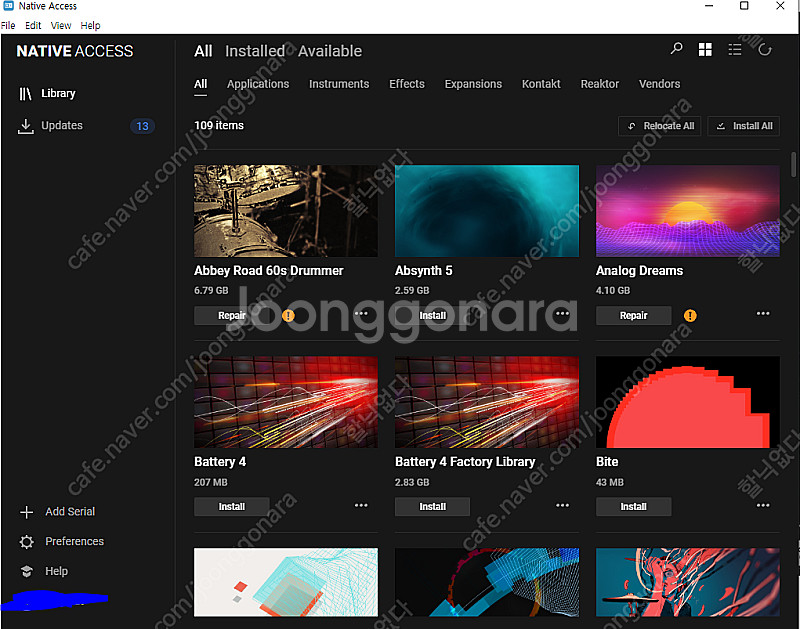Minimize the Native Access window
Image resolution: width=800 pixels, height=629 pixels.
point(709,6)
